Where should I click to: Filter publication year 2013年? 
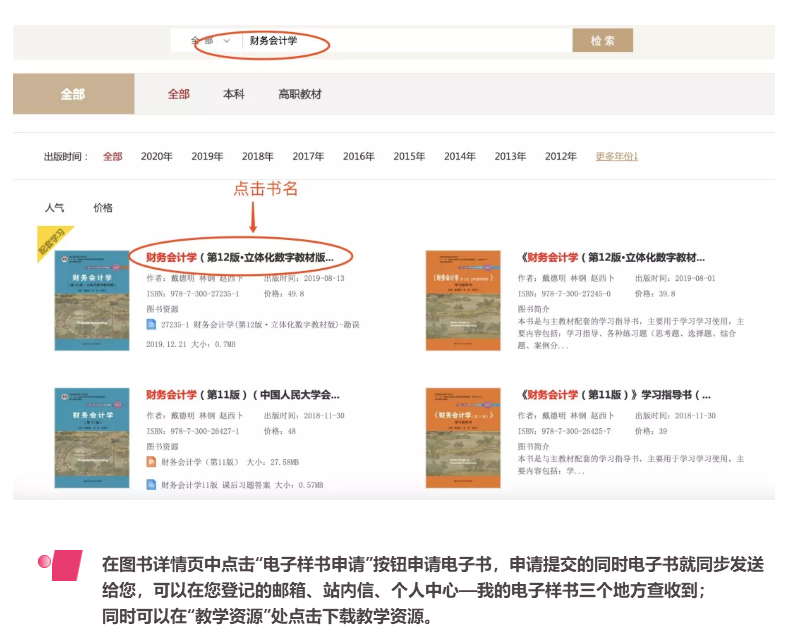(x=510, y=156)
